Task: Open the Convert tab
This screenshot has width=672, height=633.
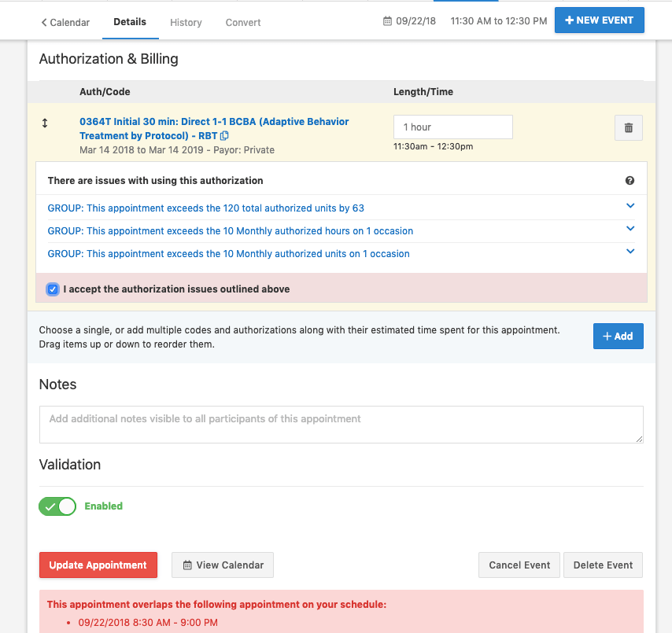Action: click(x=242, y=23)
